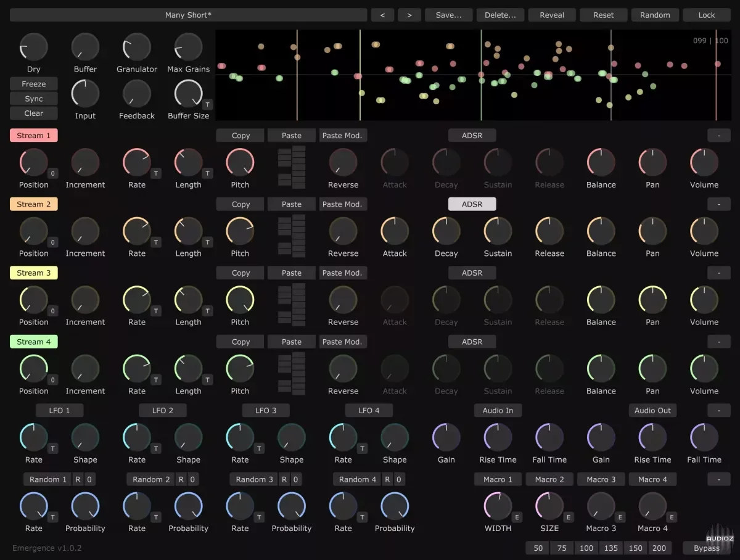The image size is (740, 560).
Task: Click the Bypass button
Action: [707, 548]
